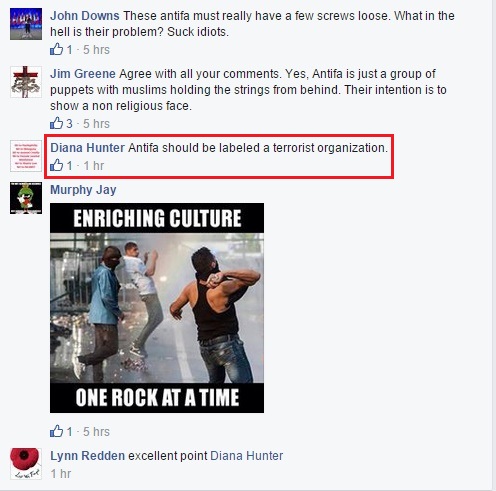Visit Lynn Redden profile name link
Image resolution: width=496 pixels, height=491 pixels.
click(x=87, y=456)
